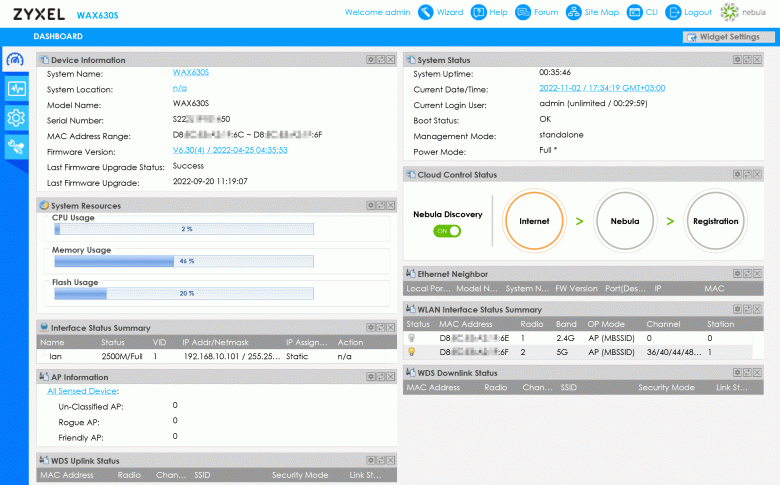Refresh the System Resources widget
The height and width of the screenshot is (485, 780).
[381, 205]
